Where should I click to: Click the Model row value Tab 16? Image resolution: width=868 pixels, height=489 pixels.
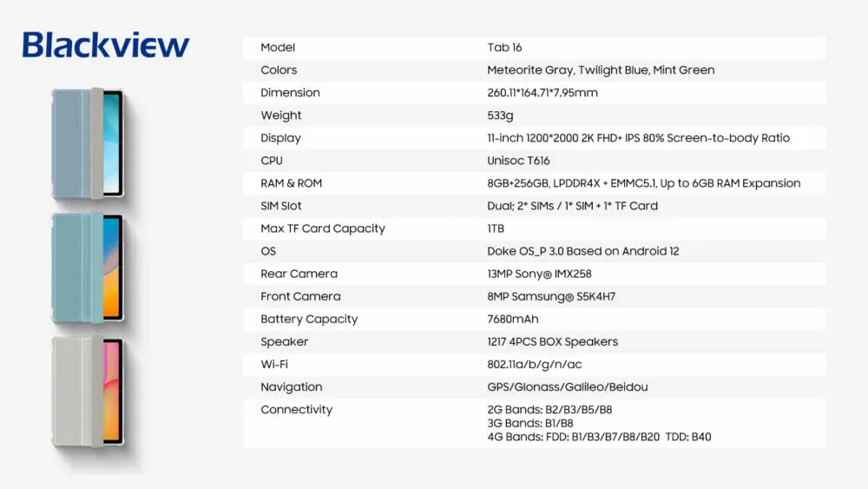tap(504, 47)
